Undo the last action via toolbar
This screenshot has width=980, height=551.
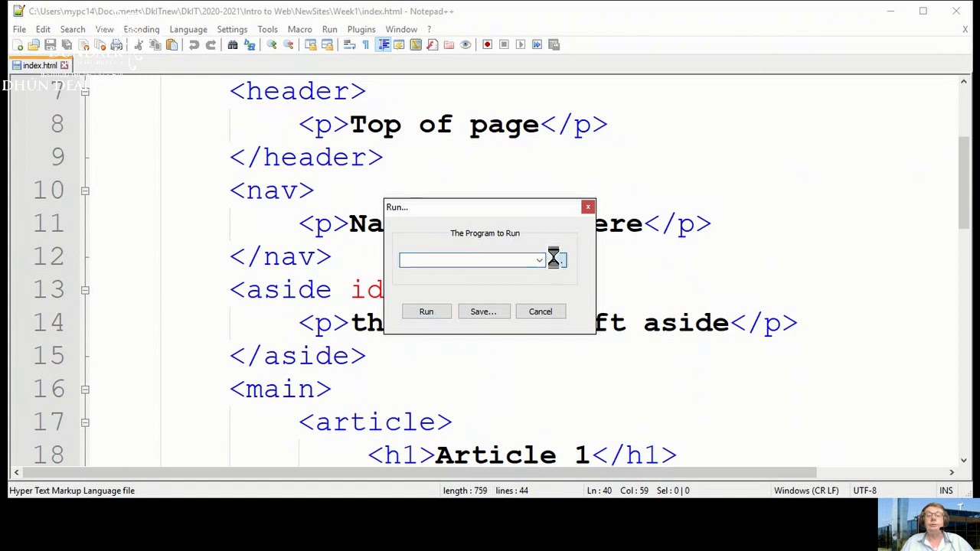tap(194, 45)
